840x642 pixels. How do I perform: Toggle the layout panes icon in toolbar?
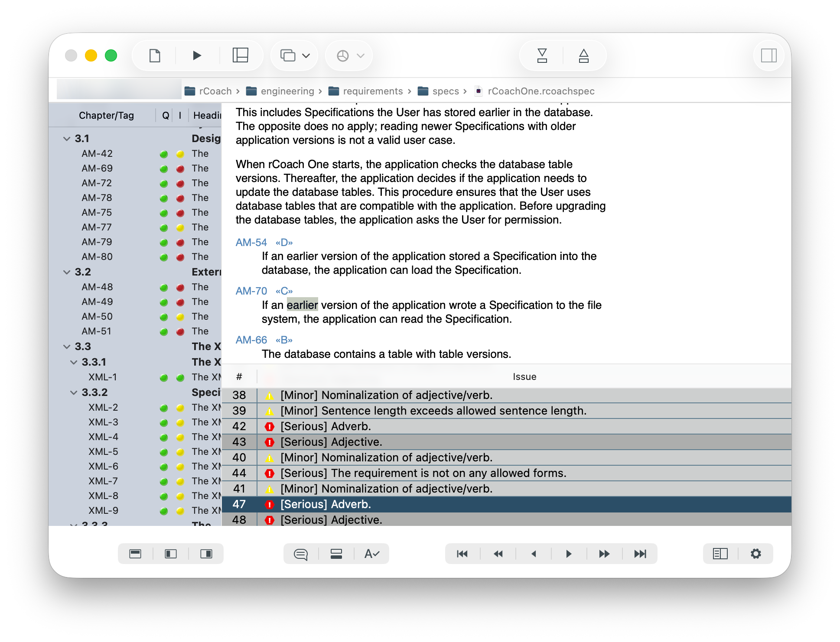click(x=241, y=55)
